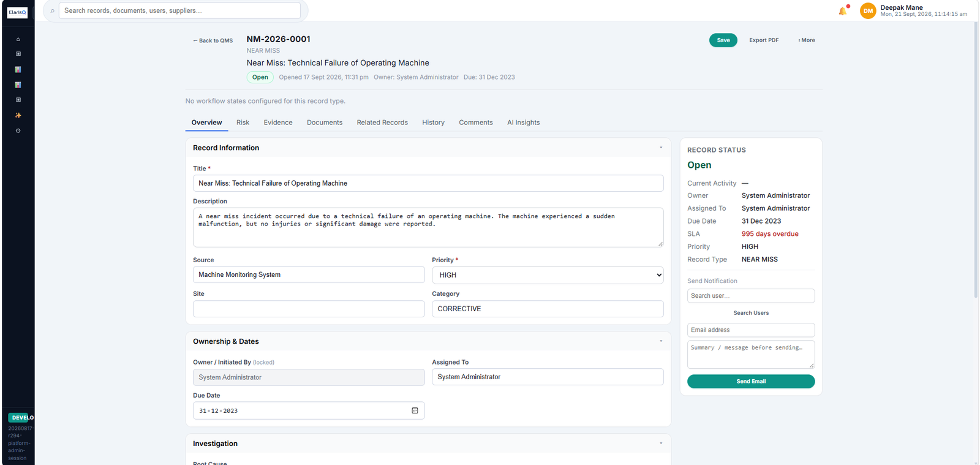Focus the global search records field
Viewport: 980px width, 465px height.
[x=179, y=10]
